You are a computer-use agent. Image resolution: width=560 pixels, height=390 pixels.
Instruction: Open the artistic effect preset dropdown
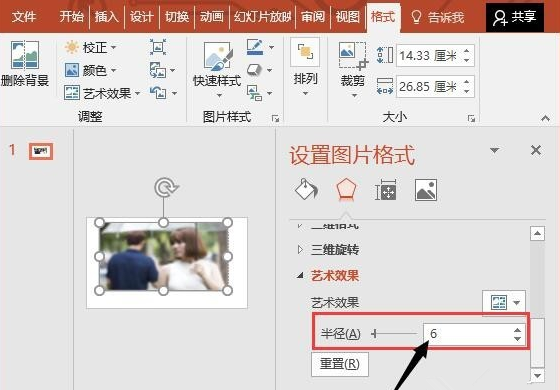(x=504, y=303)
